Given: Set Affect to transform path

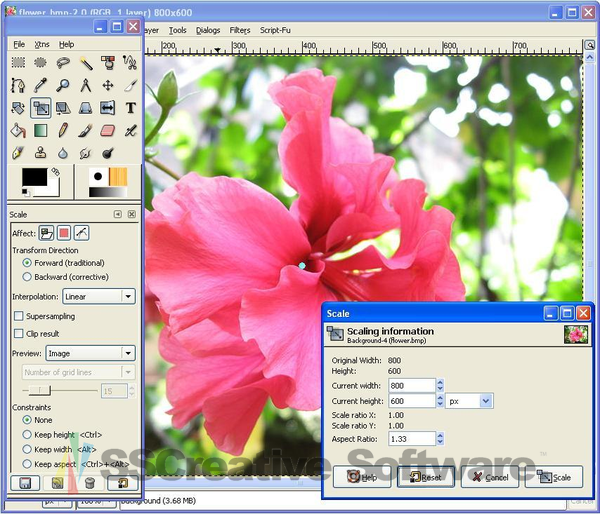Looking at the screenshot, I should pos(82,233).
